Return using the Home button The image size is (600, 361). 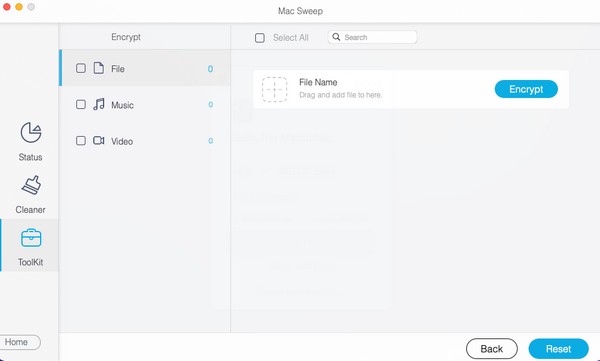19,342
